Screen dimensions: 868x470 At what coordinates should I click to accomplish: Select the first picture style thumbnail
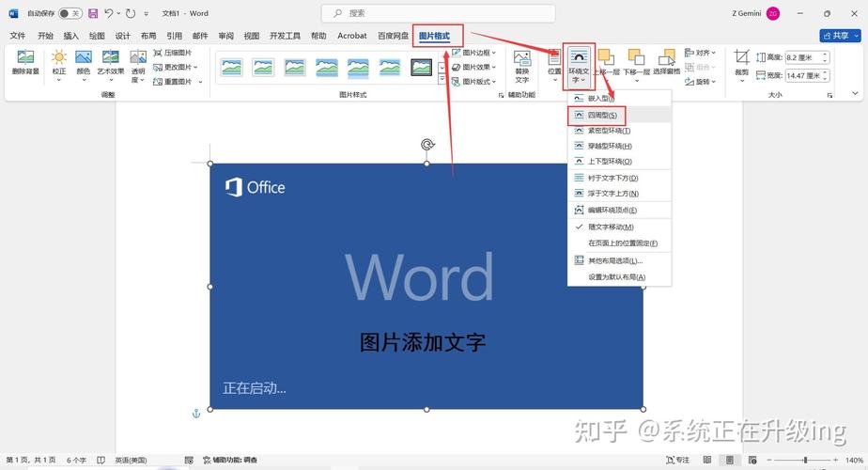pos(231,67)
